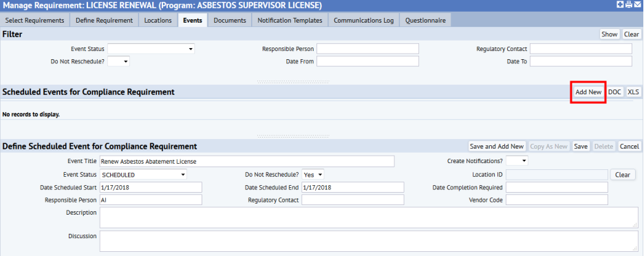The image size is (644, 256).
Task: Go to the Documents tab
Action: (230, 20)
